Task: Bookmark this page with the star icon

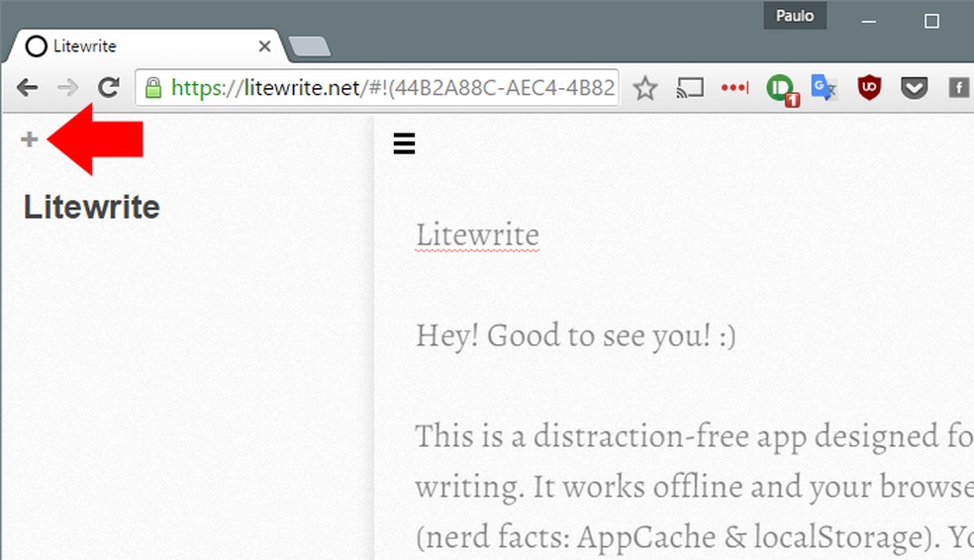Action: coord(645,88)
